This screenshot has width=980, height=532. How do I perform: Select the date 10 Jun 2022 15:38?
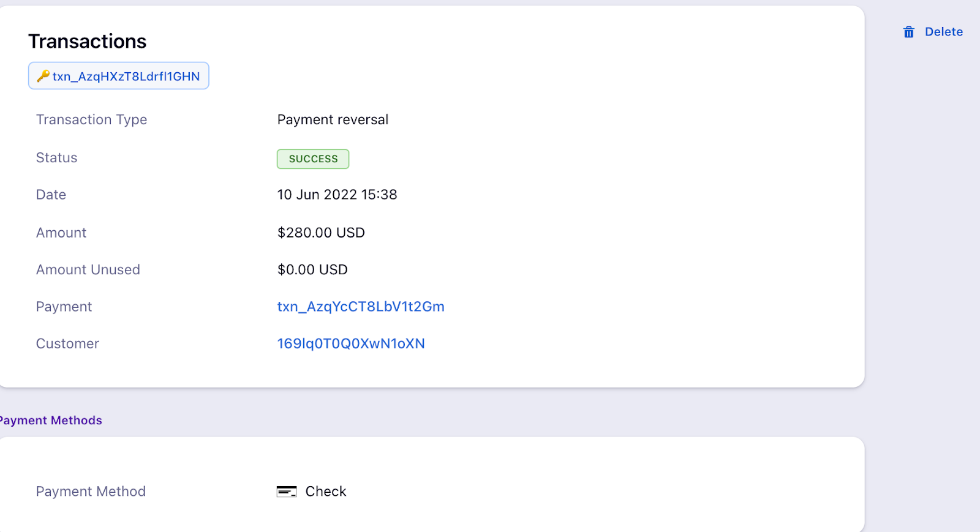pyautogui.click(x=337, y=195)
